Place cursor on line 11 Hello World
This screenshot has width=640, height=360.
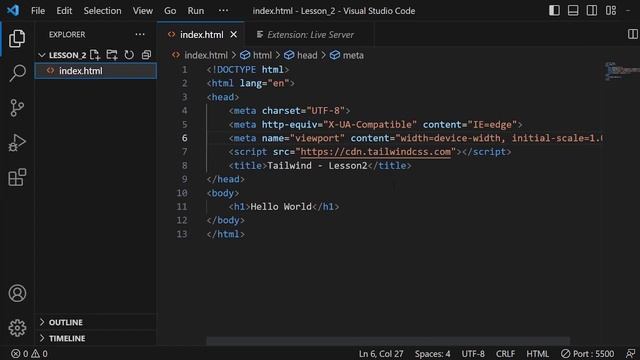click(x=281, y=207)
